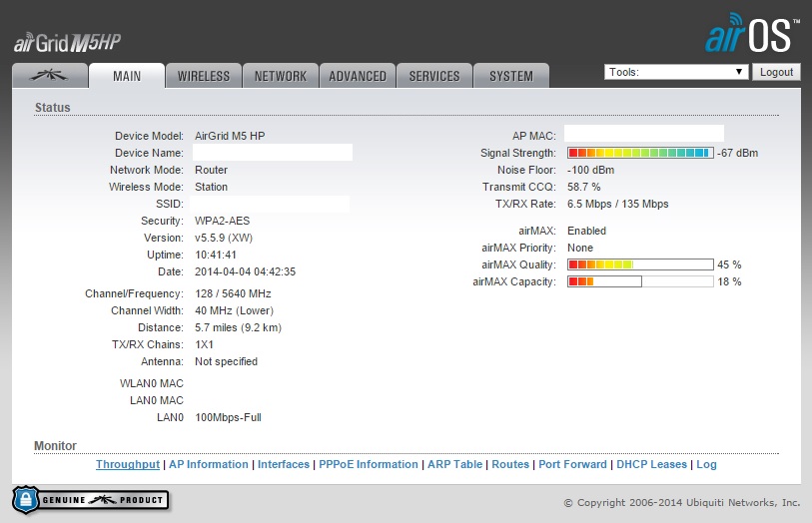Click the airOS logo

(x=752, y=34)
